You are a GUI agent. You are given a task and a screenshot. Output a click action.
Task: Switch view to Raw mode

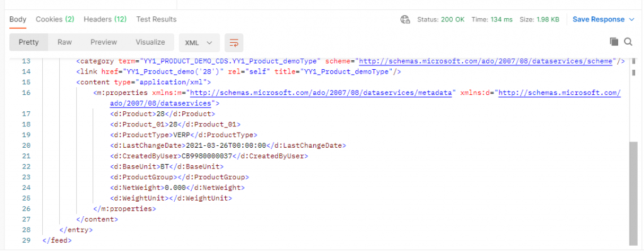click(65, 42)
